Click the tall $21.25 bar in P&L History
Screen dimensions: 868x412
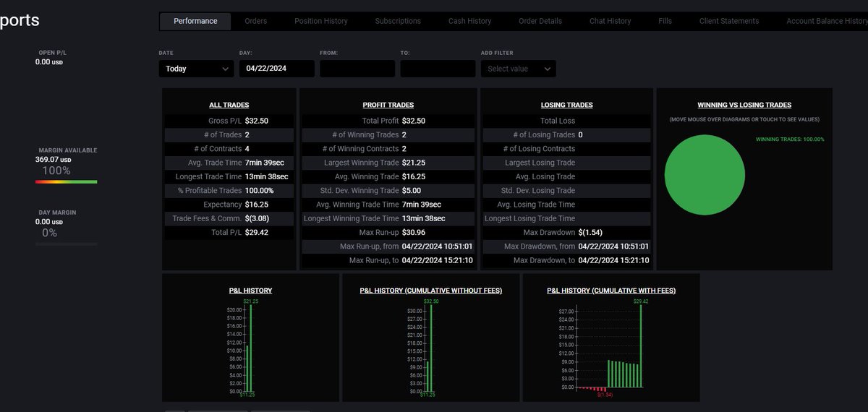pyautogui.click(x=250, y=348)
